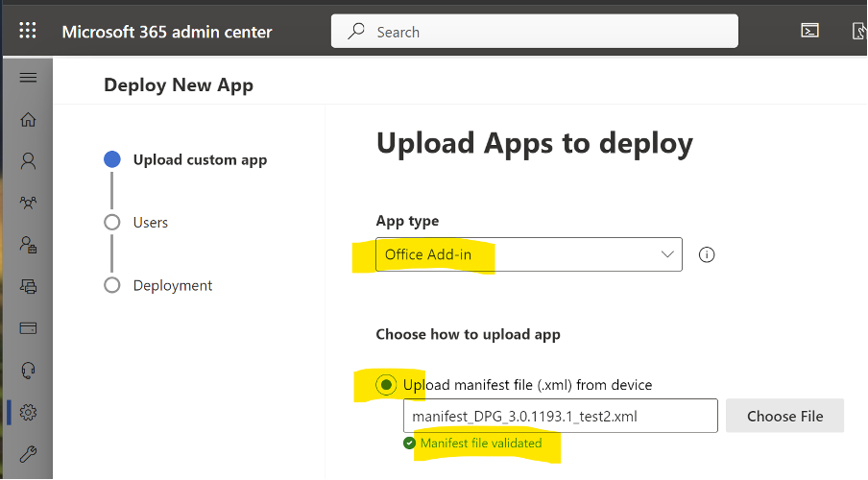Click the manifest file name field
The width and height of the screenshot is (868, 480).
pyautogui.click(x=560, y=416)
